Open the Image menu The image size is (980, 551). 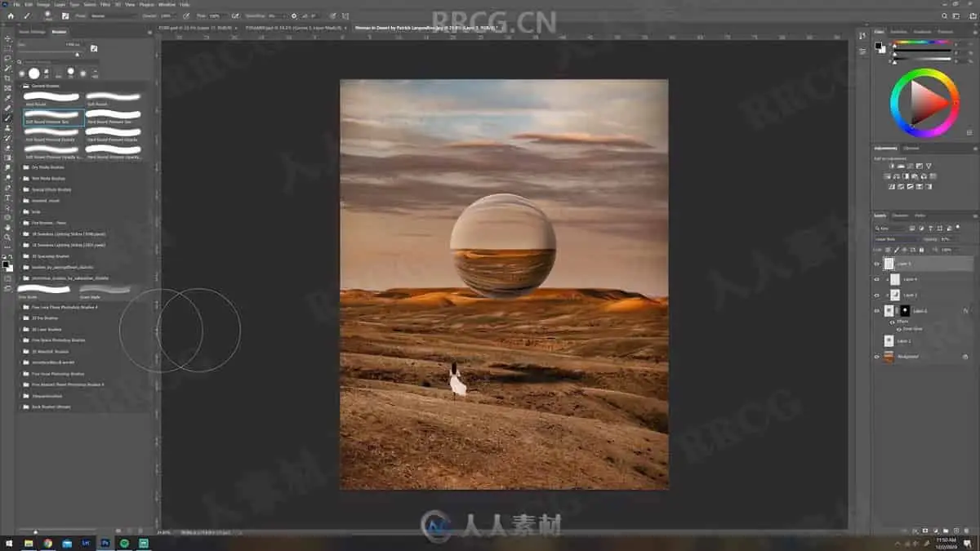point(42,4)
